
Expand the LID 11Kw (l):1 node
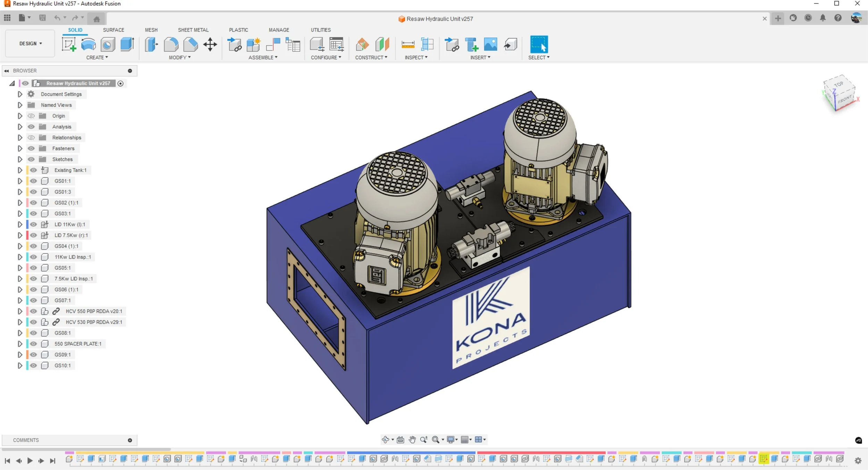pyautogui.click(x=20, y=224)
